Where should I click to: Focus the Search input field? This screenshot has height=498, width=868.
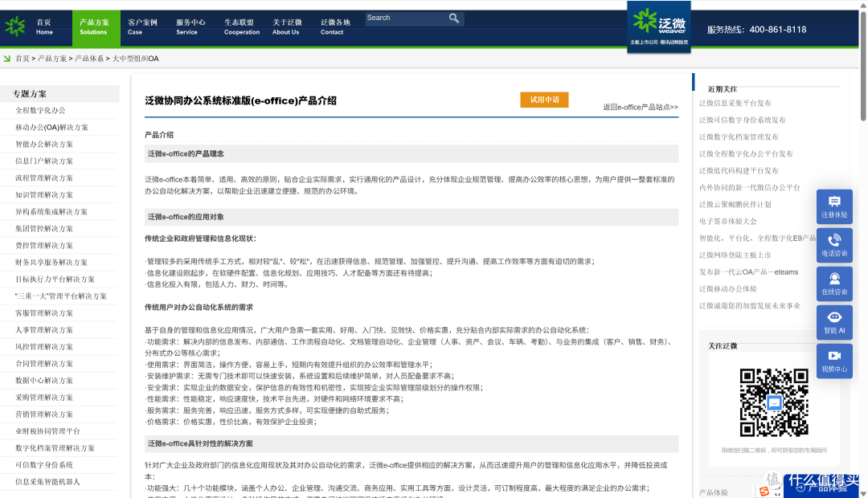[x=407, y=18]
